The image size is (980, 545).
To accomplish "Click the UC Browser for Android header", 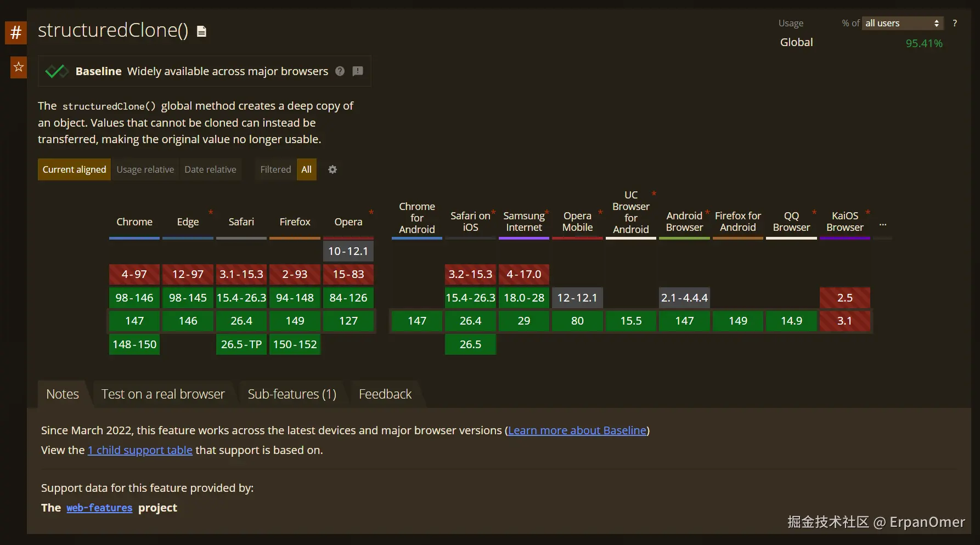I will coord(631,212).
